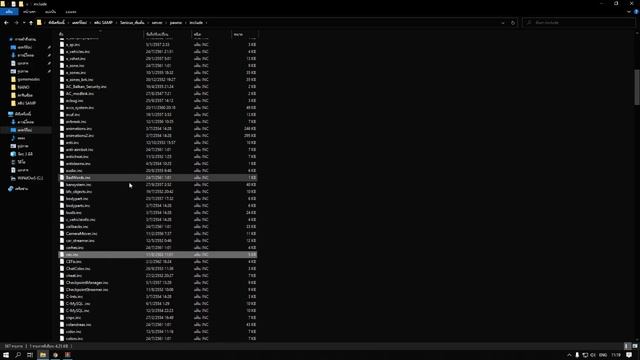Open SAMP folder in sidebar
640x360 pixels.
point(24,103)
